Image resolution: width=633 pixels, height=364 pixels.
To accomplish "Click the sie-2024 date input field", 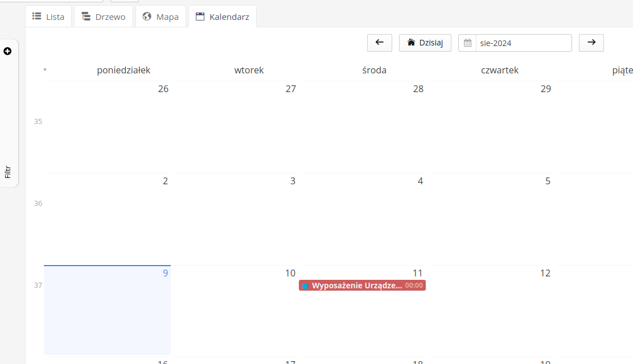I will [523, 43].
